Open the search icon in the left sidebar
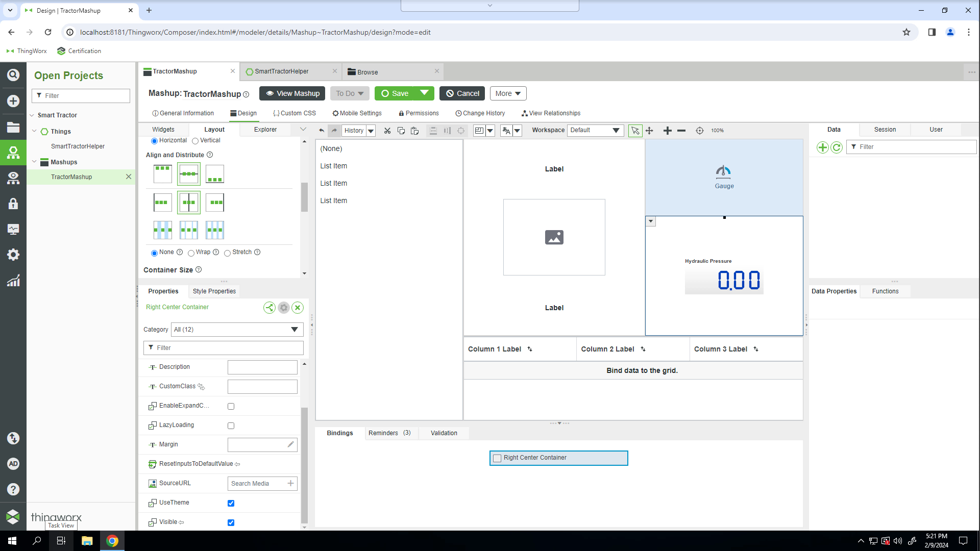Screen dimensions: 980x551 coord(13,75)
